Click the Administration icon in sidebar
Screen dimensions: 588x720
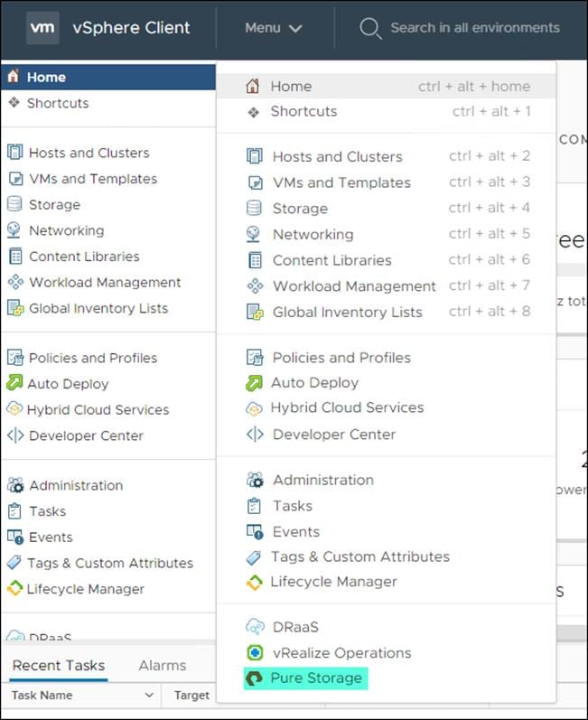pyautogui.click(x=15, y=484)
